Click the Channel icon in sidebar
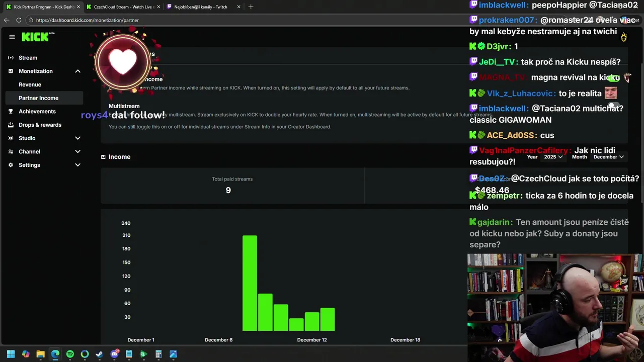The width and height of the screenshot is (644, 362). tap(11, 152)
